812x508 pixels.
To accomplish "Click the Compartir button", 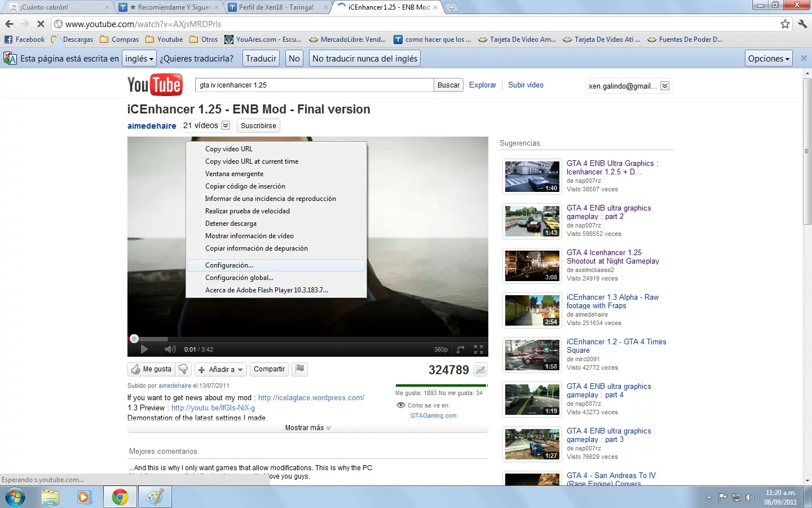I will coord(269,369).
